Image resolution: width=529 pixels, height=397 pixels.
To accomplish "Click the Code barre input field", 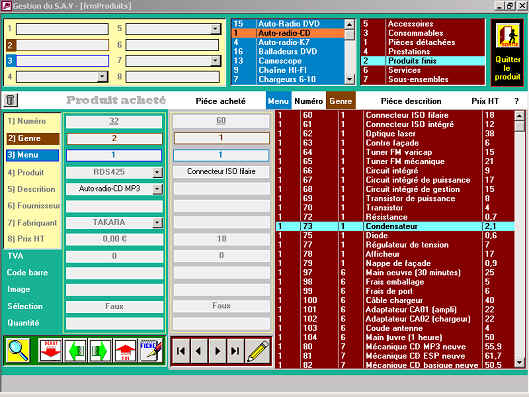I will point(114,273).
